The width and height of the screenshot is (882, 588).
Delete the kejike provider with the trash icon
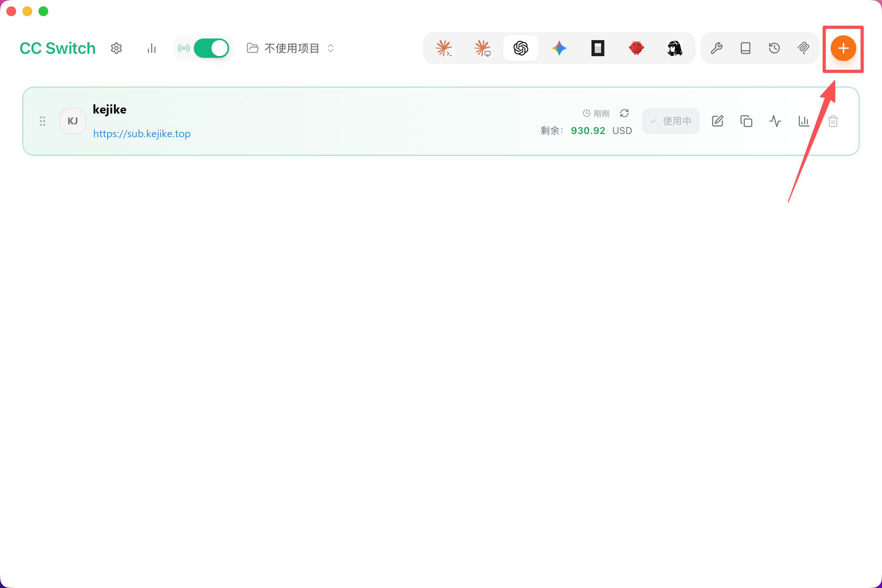[x=833, y=121]
